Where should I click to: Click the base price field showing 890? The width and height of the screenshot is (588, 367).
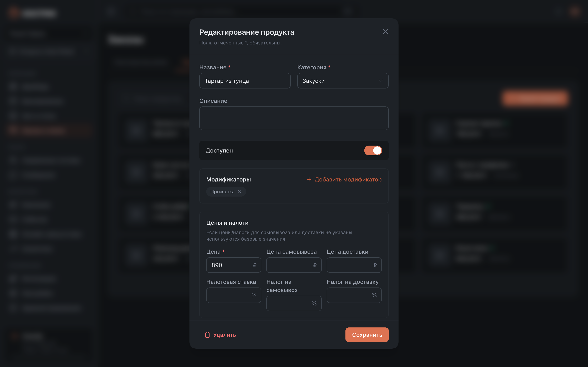234,265
